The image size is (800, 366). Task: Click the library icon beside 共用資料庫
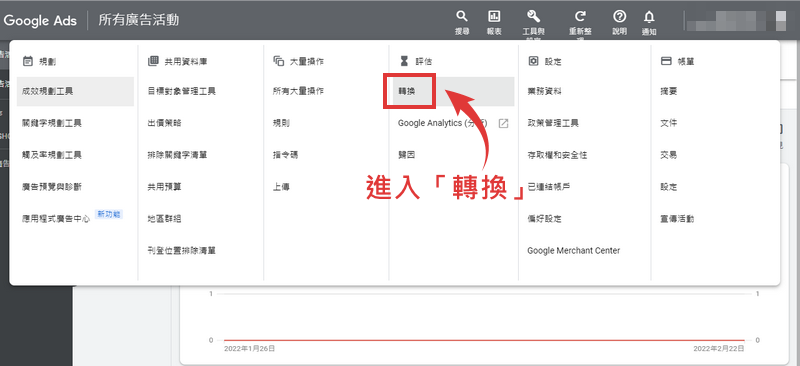coord(153,61)
